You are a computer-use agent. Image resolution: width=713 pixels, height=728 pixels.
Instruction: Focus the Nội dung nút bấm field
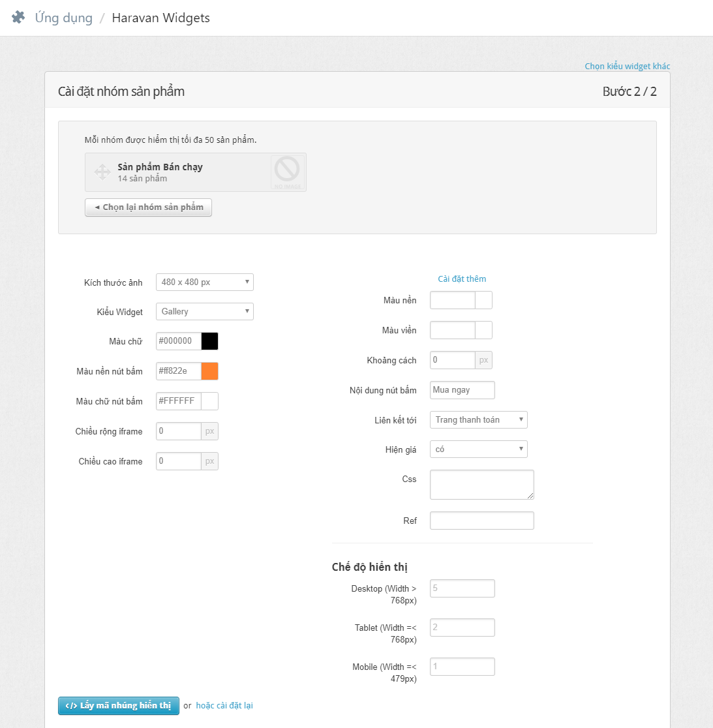click(x=462, y=390)
